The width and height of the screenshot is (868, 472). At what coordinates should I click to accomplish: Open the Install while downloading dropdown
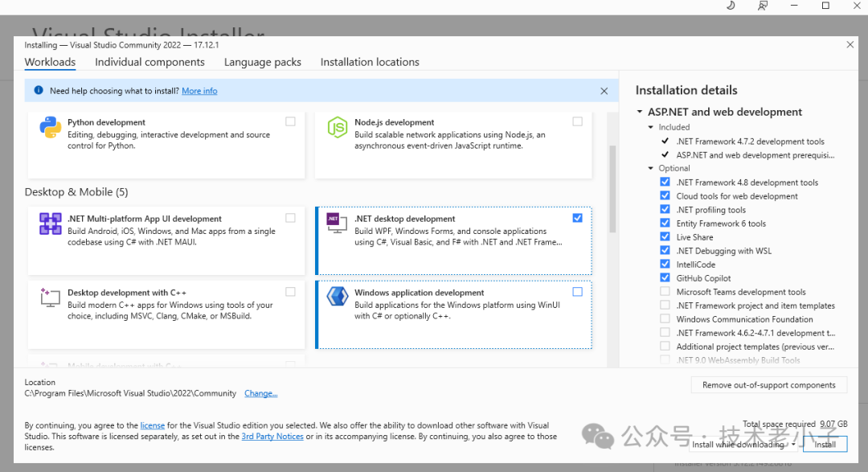coord(793,444)
